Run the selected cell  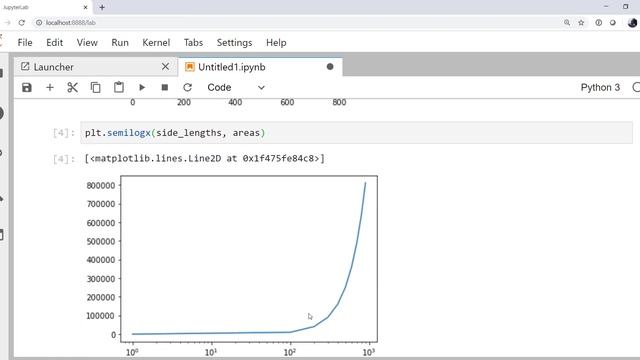pyautogui.click(x=142, y=87)
